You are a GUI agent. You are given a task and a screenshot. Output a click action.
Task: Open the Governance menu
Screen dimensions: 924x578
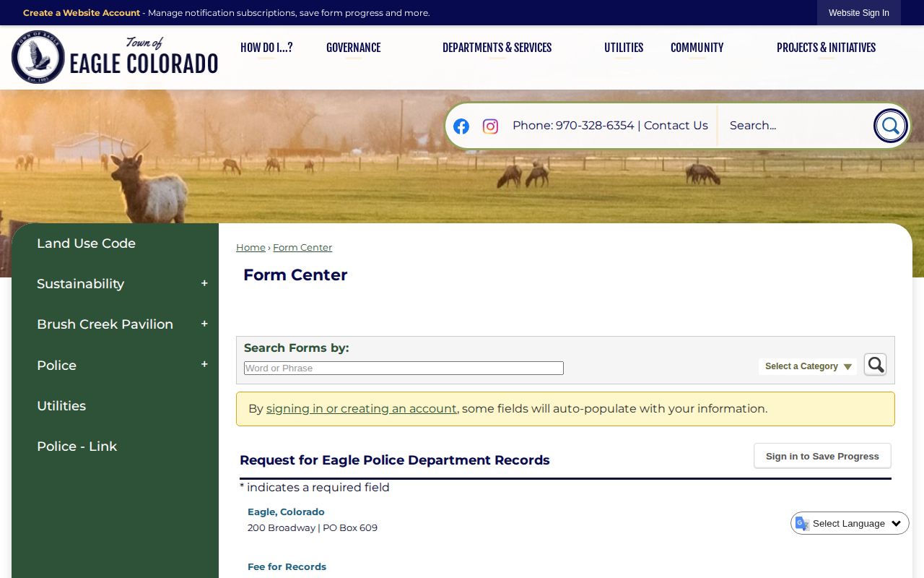coord(354,48)
